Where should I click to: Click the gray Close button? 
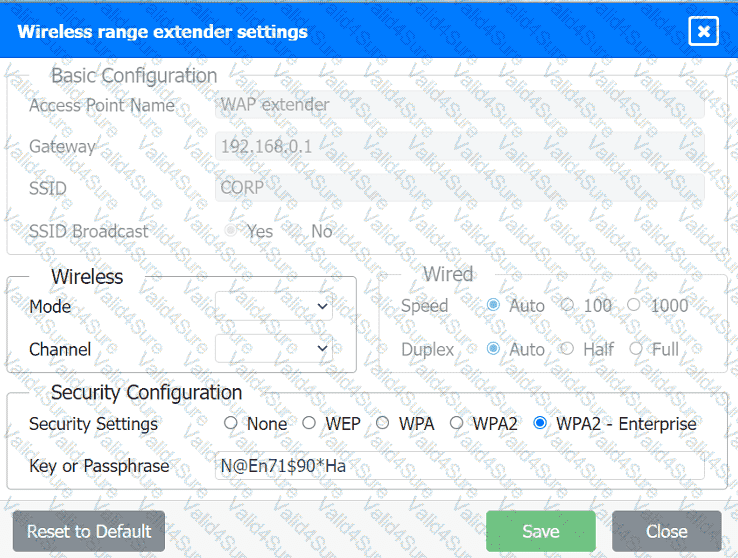[x=666, y=531]
